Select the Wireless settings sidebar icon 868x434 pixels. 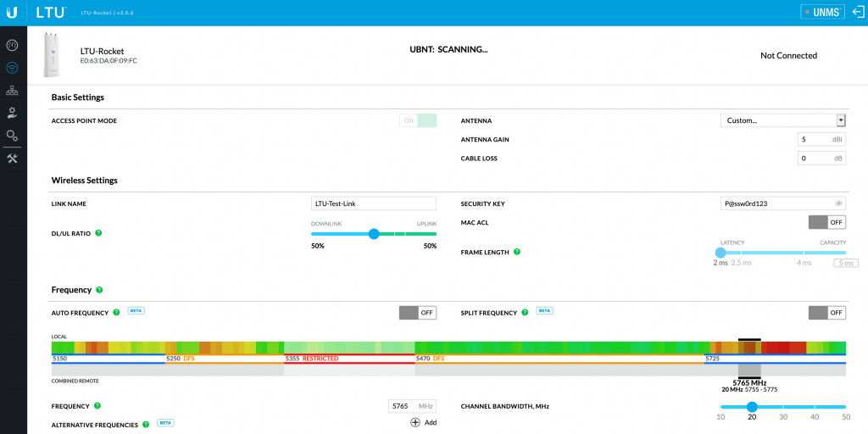(x=12, y=68)
